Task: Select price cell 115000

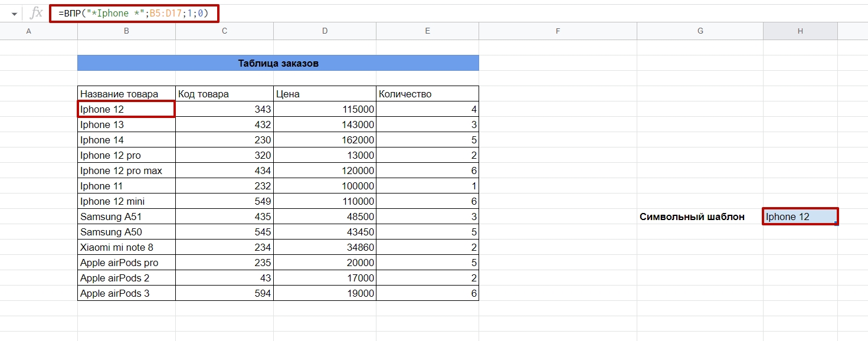Action: pos(325,109)
